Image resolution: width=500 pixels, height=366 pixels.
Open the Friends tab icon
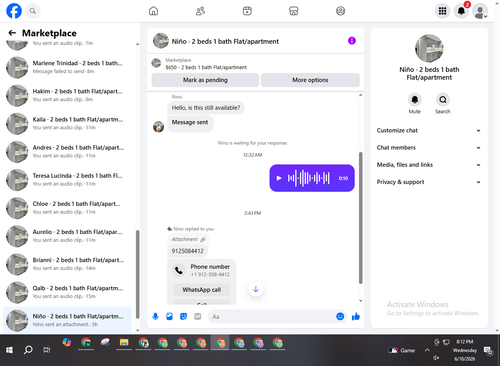200,11
